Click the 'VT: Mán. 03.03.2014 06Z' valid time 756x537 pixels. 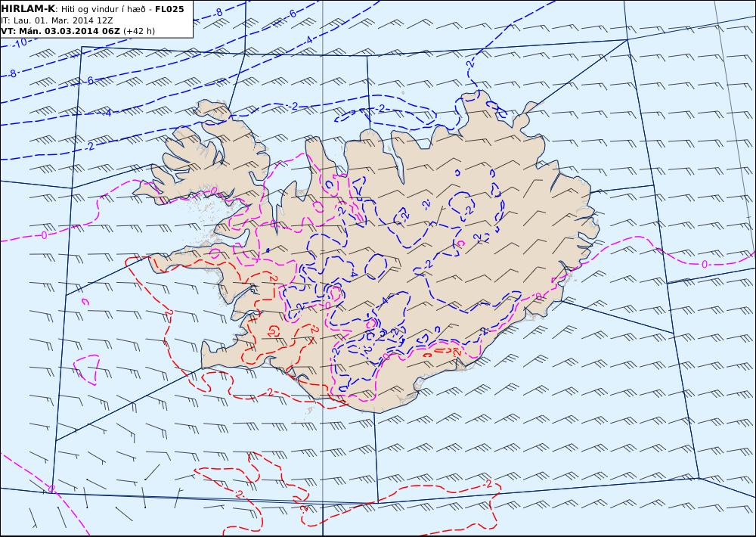[x=60, y=31]
